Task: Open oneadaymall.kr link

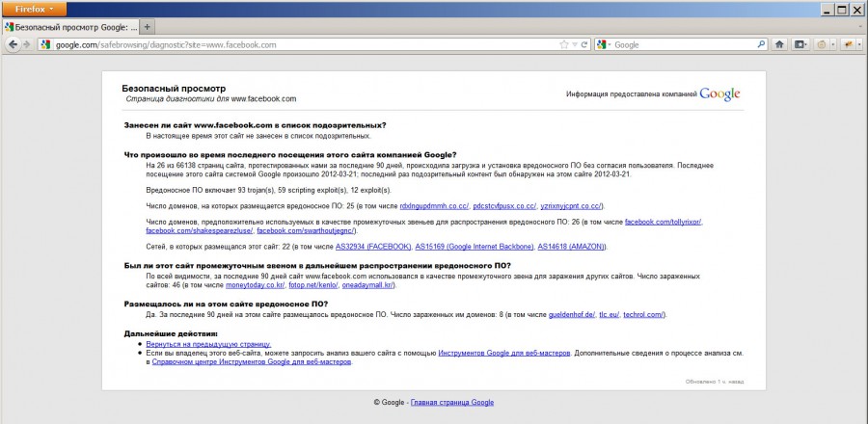Action: (x=367, y=285)
